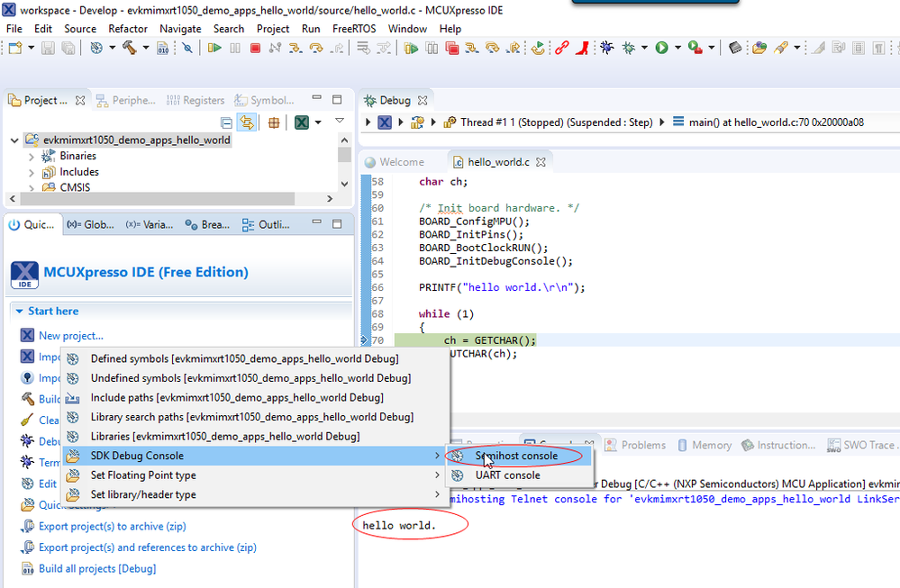Click the 010 binary utilities icon
Viewport: 900px width, 588px height.
tap(163, 49)
